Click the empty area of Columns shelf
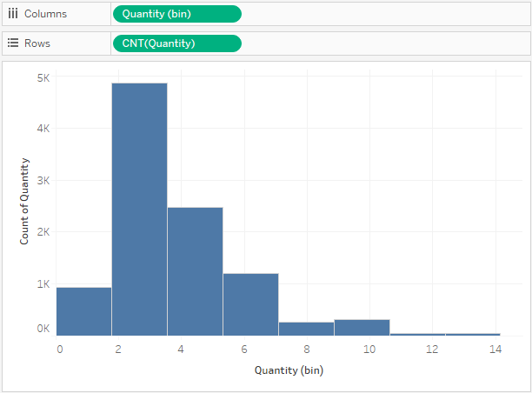532x393 pixels. 385,14
